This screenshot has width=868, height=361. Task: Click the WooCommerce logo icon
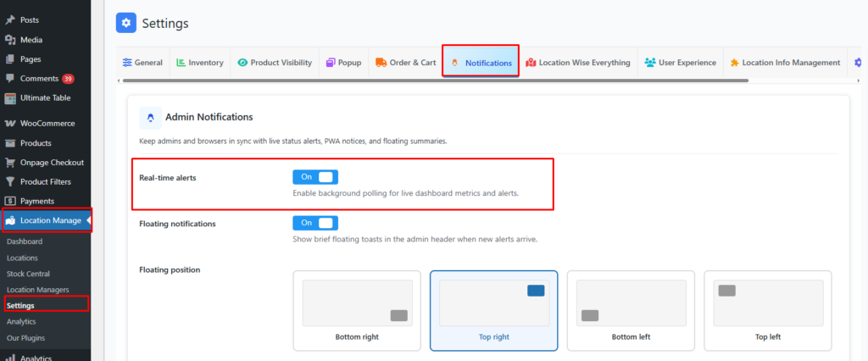click(10, 124)
